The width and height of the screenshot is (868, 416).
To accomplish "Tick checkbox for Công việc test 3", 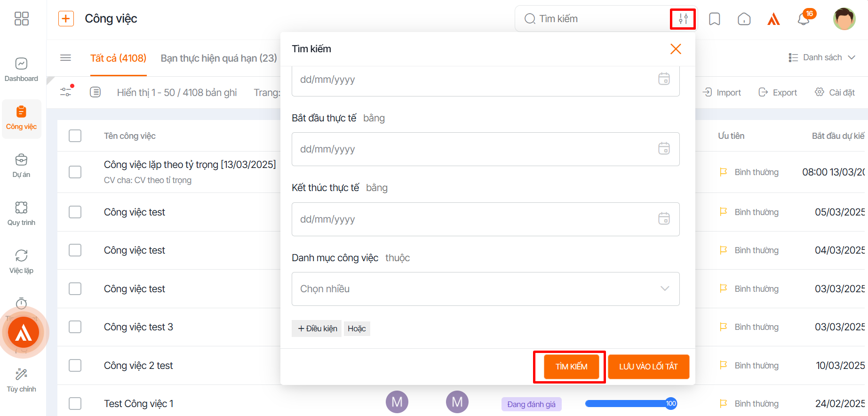I will pyautogui.click(x=75, y=327).
